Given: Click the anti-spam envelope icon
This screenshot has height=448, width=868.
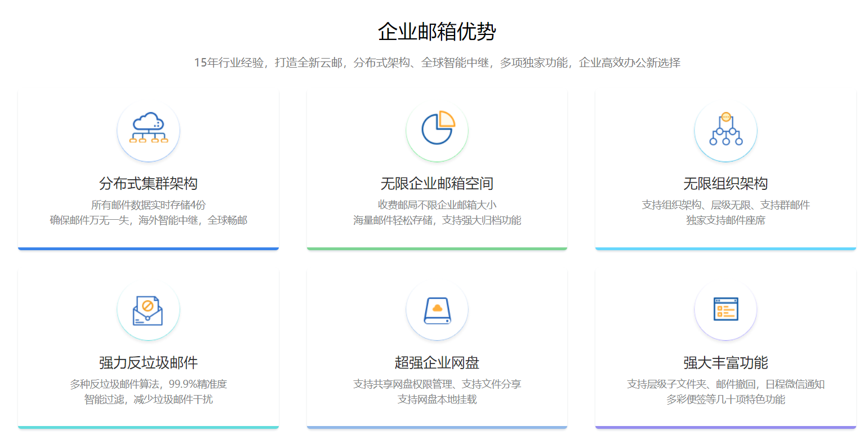Looking at the screenshot, I should click(x=149, y=309).
